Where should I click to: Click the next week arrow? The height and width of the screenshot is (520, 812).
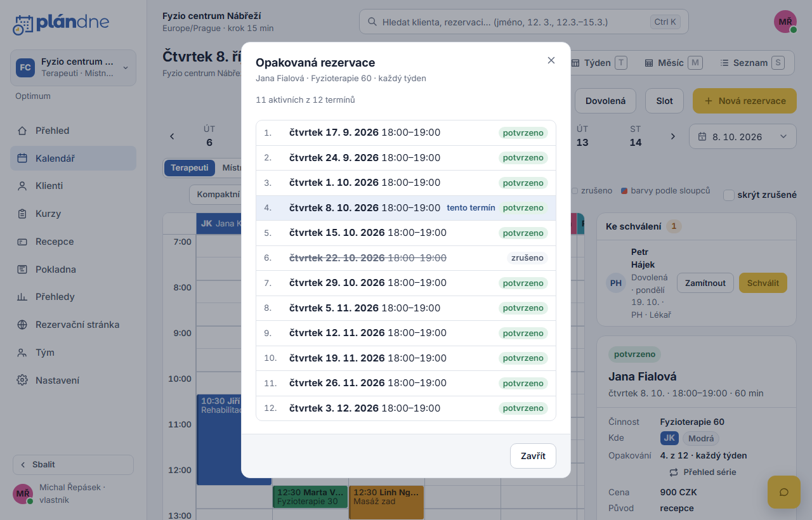click(x=673, y=136)
